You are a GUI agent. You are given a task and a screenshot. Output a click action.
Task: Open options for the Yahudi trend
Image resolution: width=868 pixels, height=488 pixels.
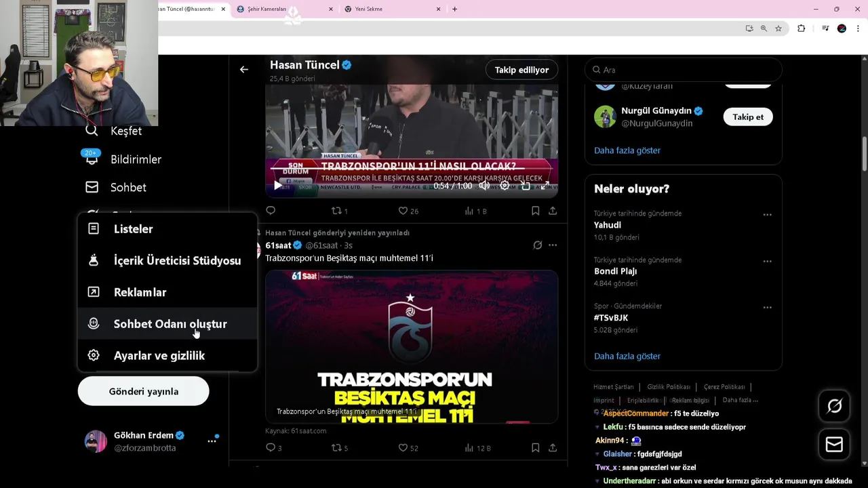click(x=767, y=214)
